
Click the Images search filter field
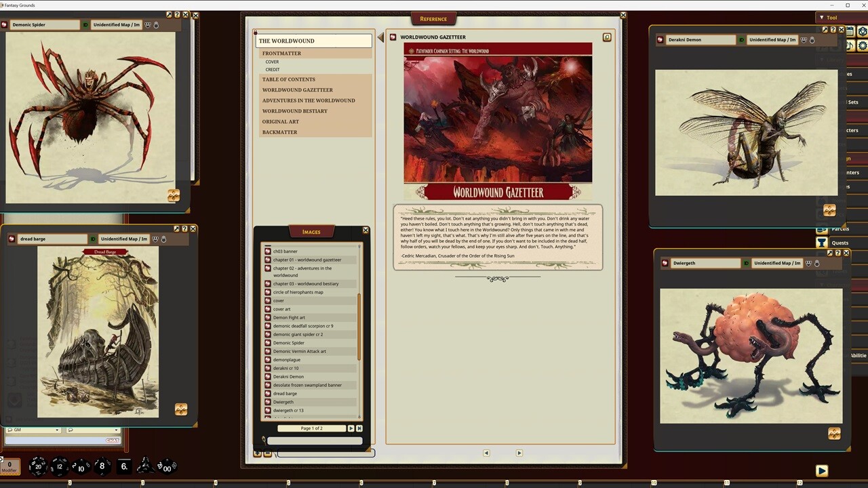pos(315,441)
